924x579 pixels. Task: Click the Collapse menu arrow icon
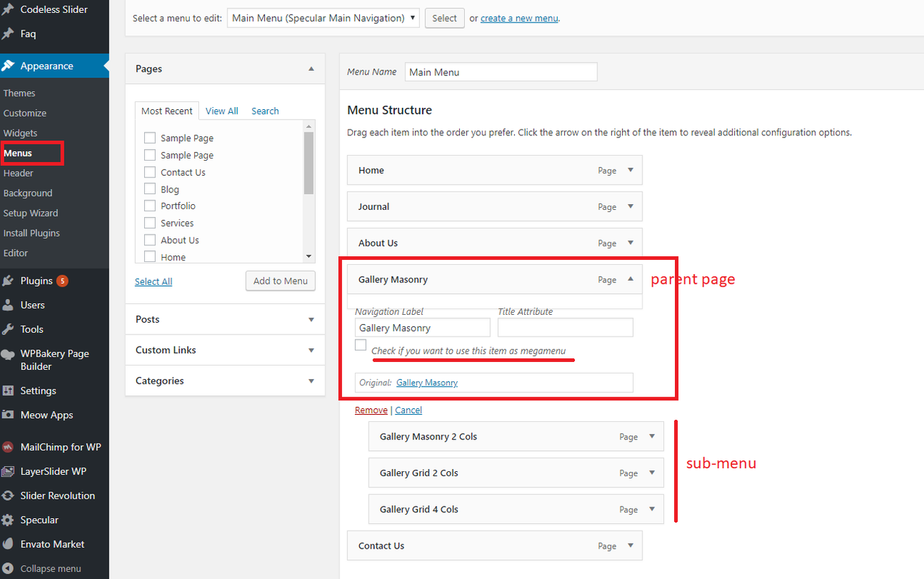[x=8, y=569]
